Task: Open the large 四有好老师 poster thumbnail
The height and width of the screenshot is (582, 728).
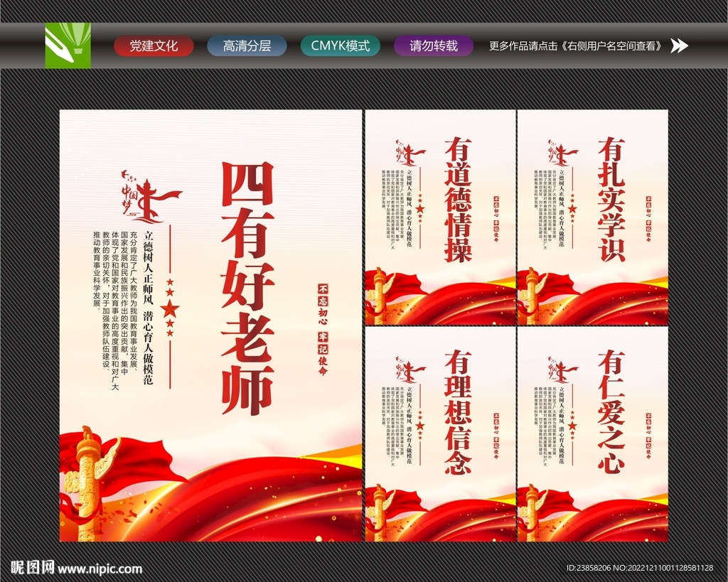Action: pos(210,325)
